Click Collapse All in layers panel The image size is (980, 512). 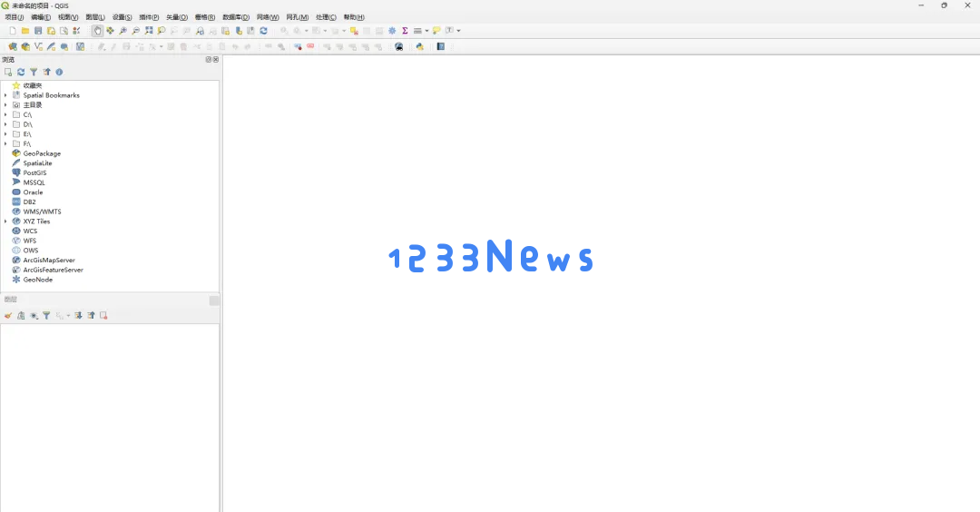[92, 316]
